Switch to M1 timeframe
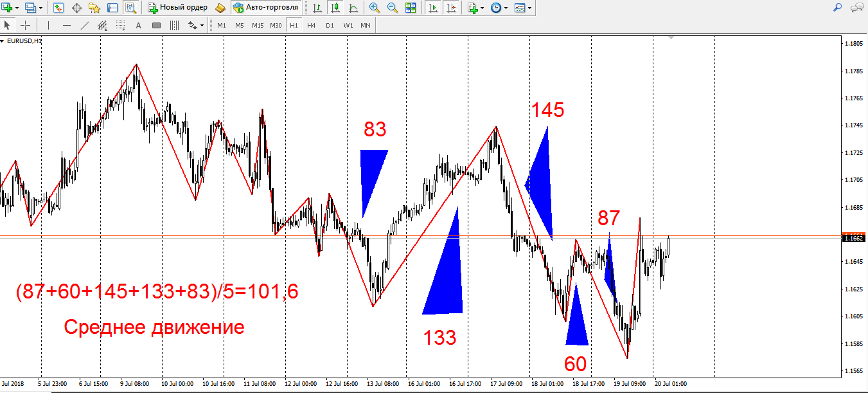The height and width of the screenshot is (393, 868). pos(222,25)
